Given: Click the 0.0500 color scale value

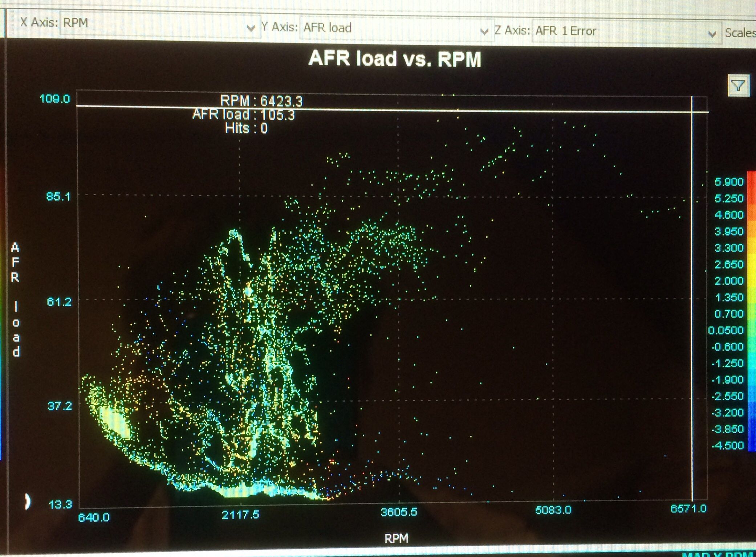Looking at the screenshot, I should pos(726,330).
